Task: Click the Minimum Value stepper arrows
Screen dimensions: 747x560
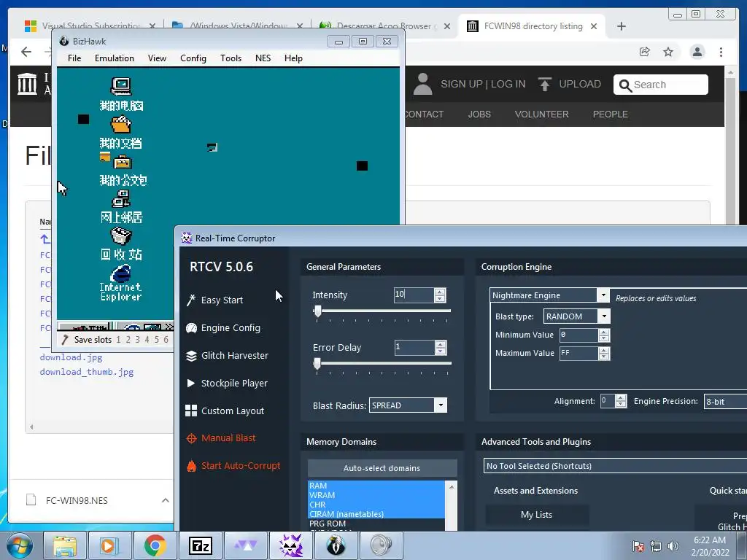Action: [604, 335]
